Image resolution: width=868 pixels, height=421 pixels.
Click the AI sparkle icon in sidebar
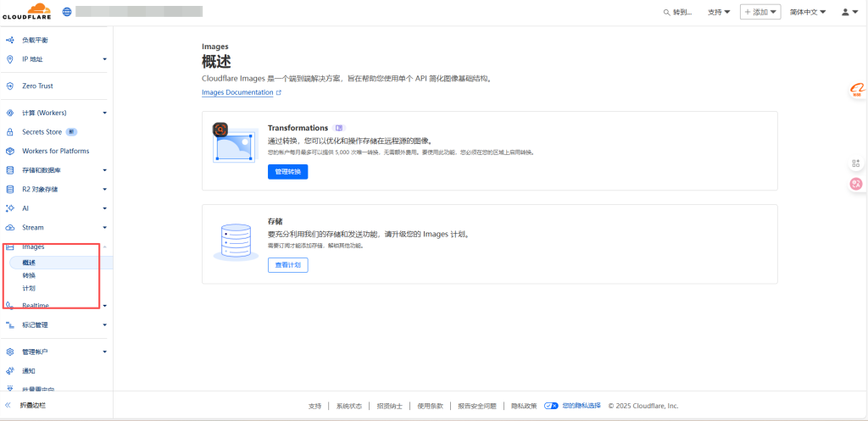pyautogui.click(x=9, y=208)
